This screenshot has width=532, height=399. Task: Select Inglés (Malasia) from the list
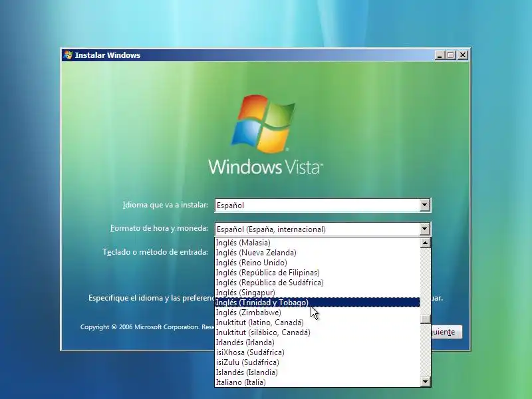[318, 243]
